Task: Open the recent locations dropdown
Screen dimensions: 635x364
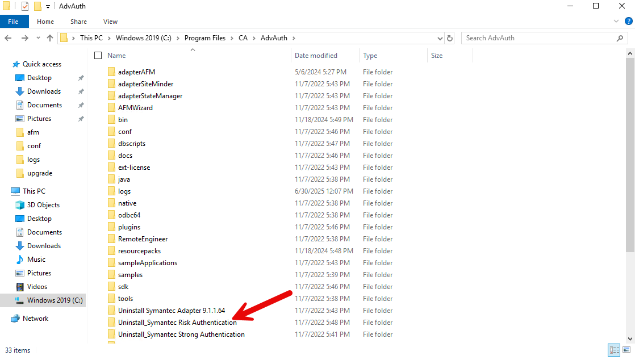Action: click(38, 38)
